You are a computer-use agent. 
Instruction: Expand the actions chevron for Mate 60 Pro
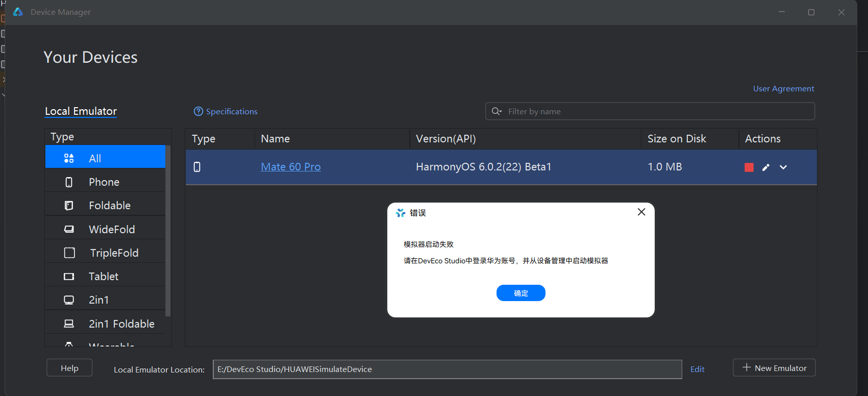coord(783,167)
